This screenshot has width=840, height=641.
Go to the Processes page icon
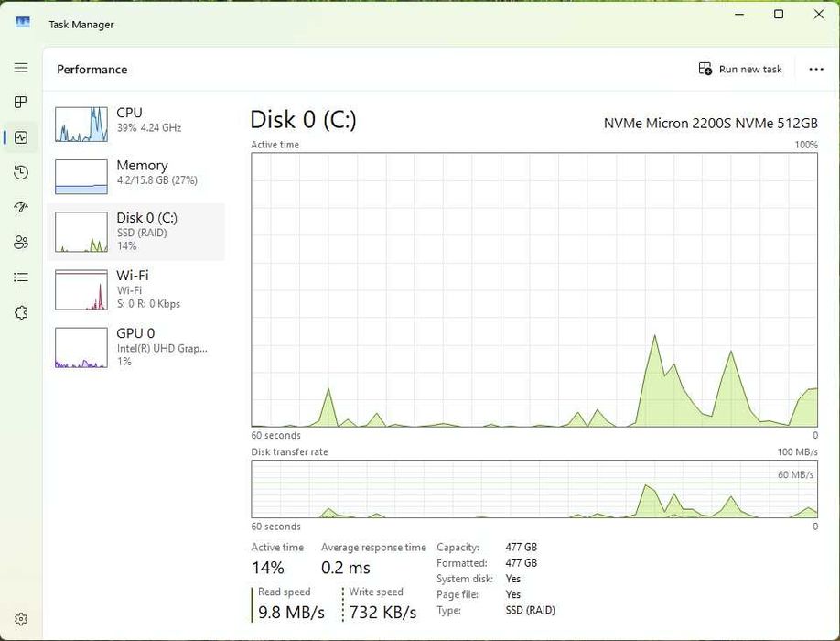click(x=21, y=102)
